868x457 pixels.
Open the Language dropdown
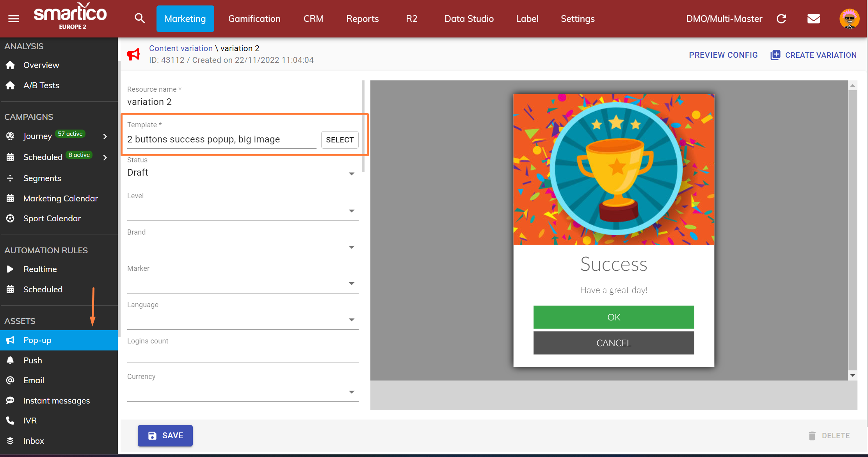click(242, 319)
